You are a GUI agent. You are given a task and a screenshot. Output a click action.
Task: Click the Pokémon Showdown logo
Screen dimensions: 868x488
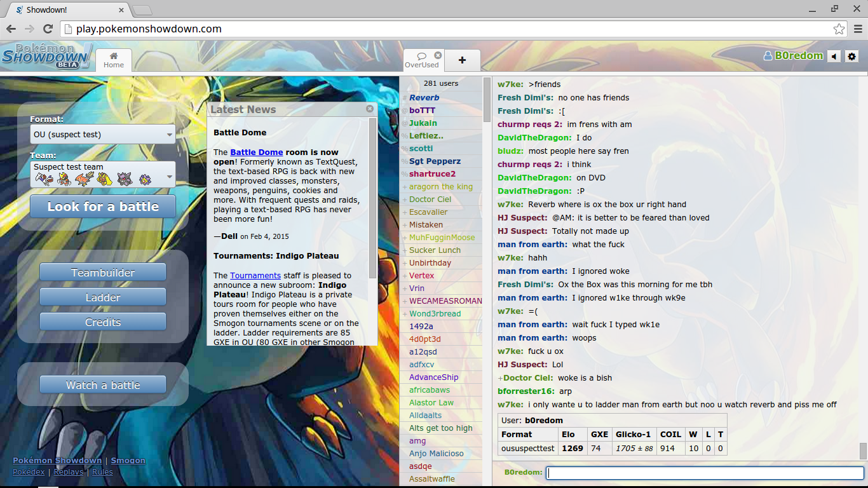point(47,56)
